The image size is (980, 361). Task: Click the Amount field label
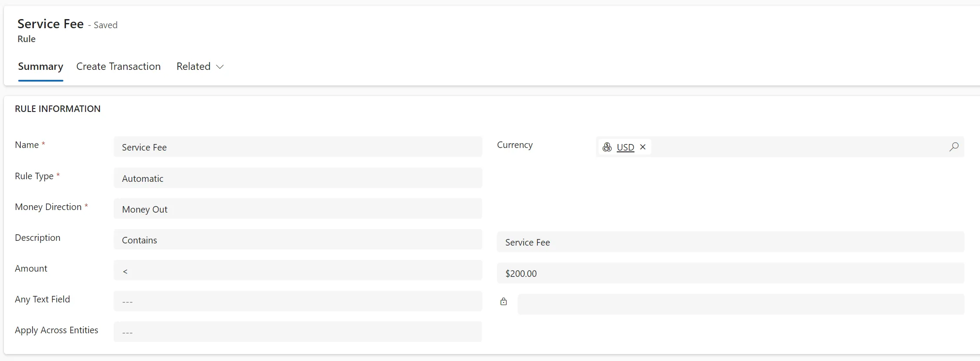(31, 269)
